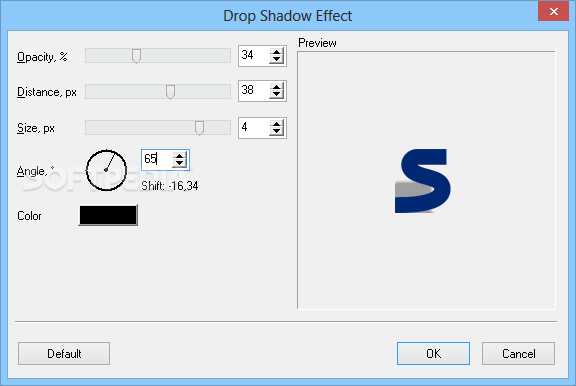Dismiss the dialog with Cancel
576x386 pixels.
[x=518, y=354]
